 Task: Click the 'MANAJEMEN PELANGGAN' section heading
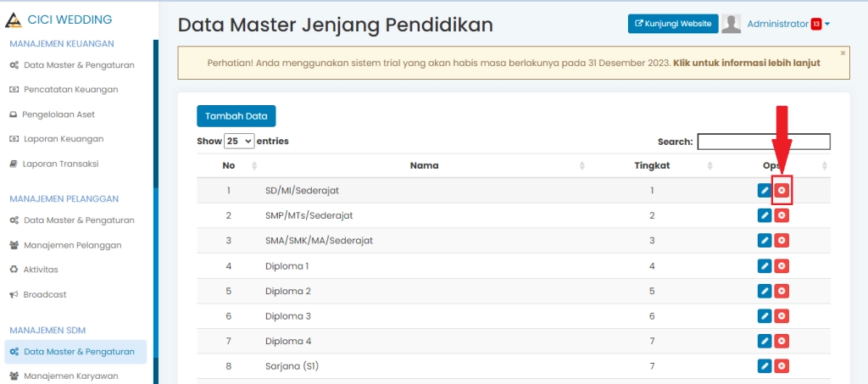tap(64, 198)
